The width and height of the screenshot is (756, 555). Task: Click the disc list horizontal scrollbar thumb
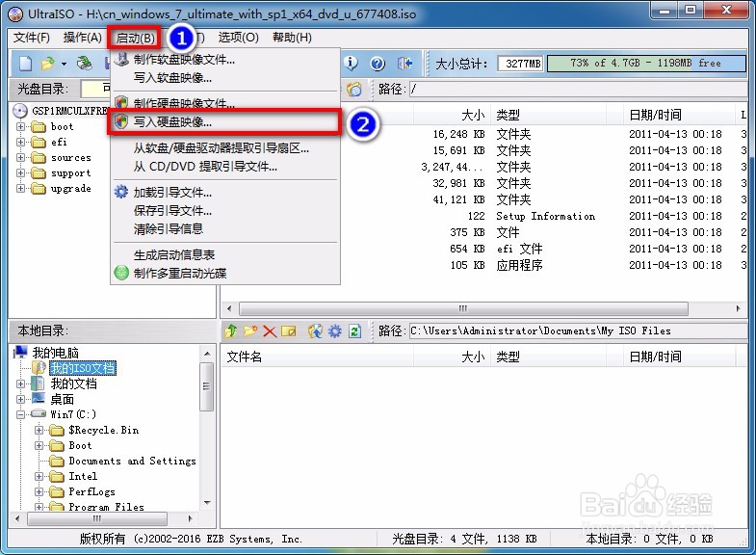pyautogui.click(x=463, y=308)
